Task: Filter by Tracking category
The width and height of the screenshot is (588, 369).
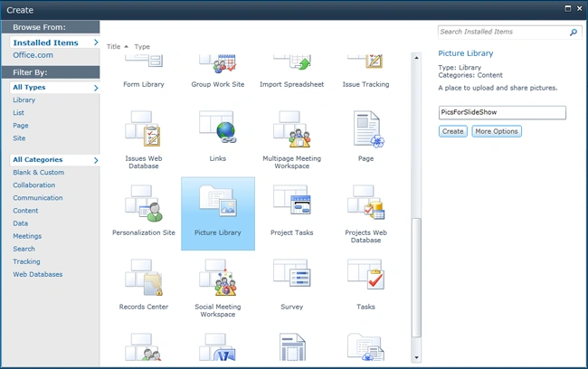Action: point(26,261)
